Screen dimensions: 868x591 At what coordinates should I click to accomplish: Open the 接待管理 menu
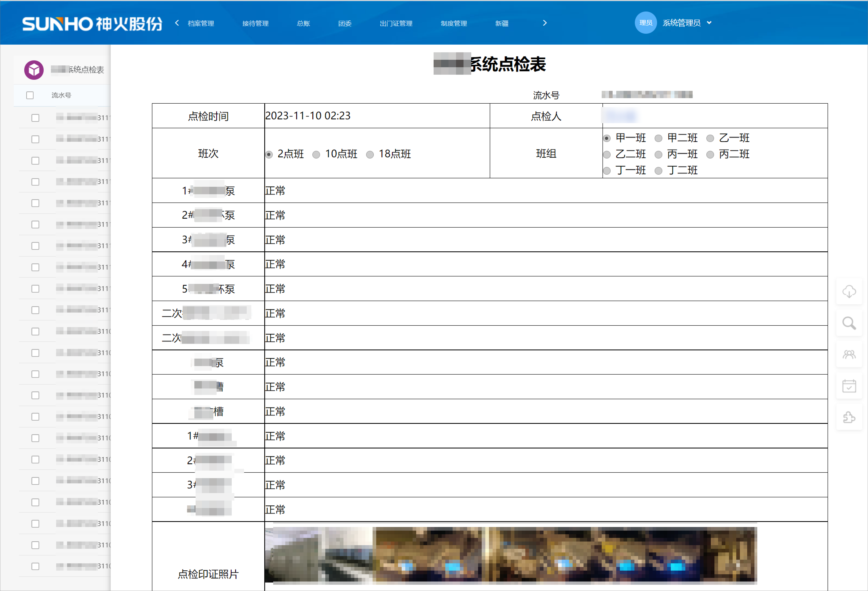click(255, 23)
